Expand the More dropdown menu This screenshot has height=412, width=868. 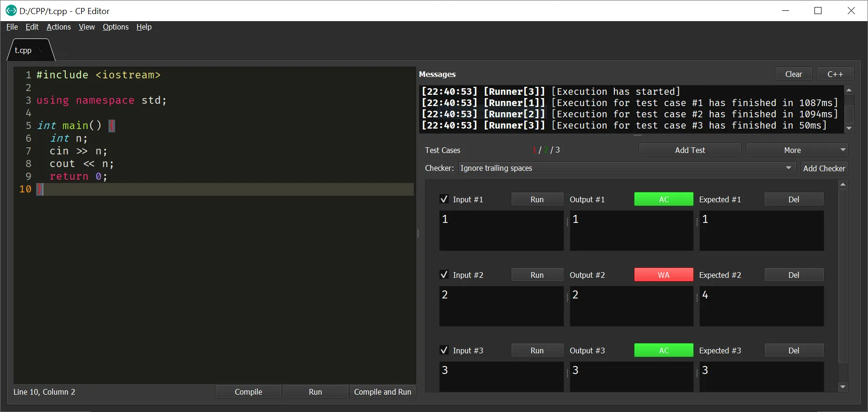point(797,150)
